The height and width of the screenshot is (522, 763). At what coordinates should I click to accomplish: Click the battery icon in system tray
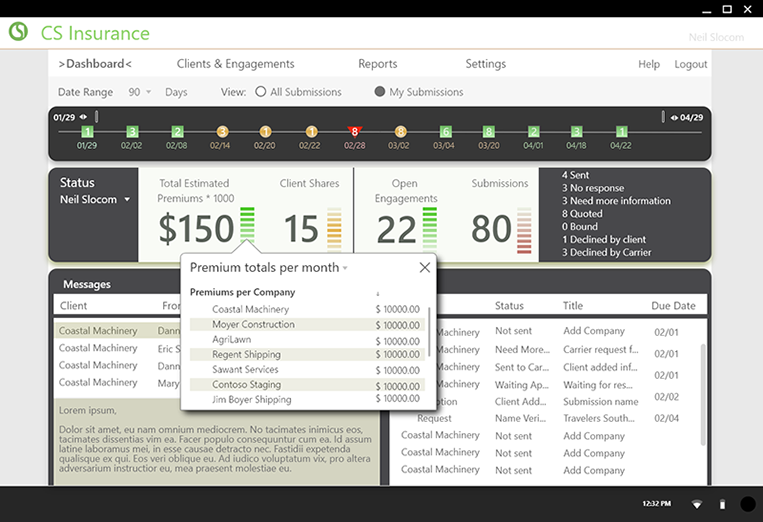pyautogui.click(x=722, y=504)
